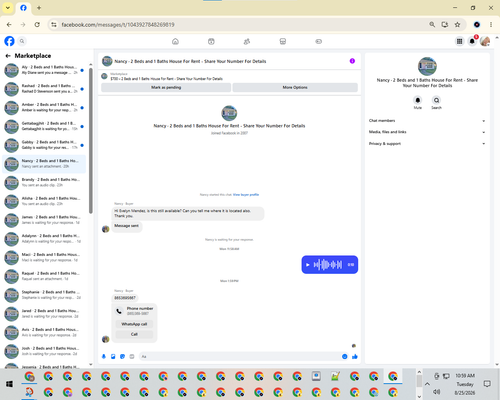Go to Facebook Home icon

point(175,41)
